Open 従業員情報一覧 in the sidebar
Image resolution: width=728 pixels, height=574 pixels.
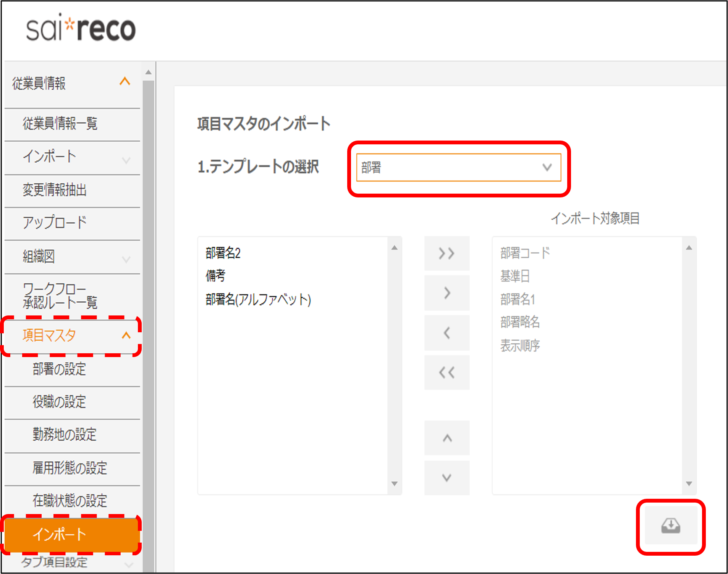(60, 124)
